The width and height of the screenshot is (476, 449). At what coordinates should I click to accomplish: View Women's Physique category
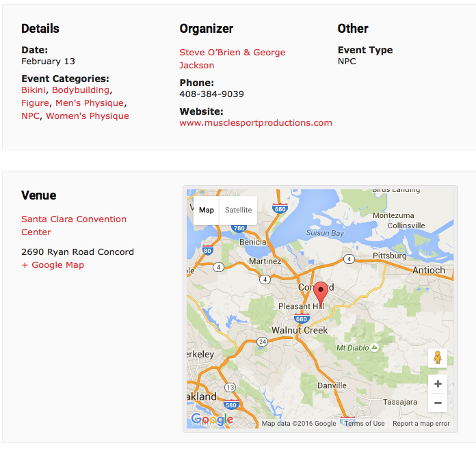tap(88, 116)
